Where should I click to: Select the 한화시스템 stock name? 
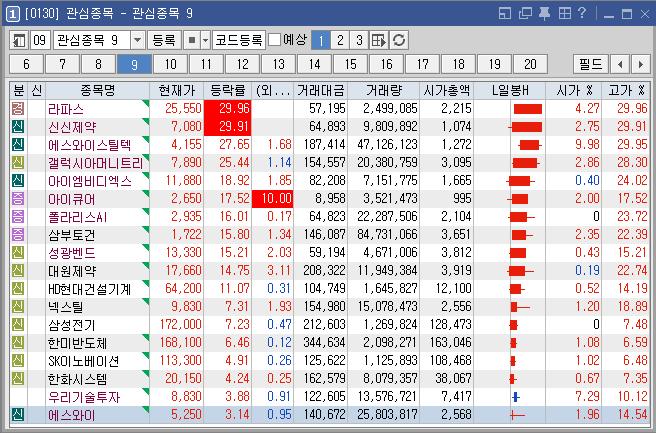77,379
